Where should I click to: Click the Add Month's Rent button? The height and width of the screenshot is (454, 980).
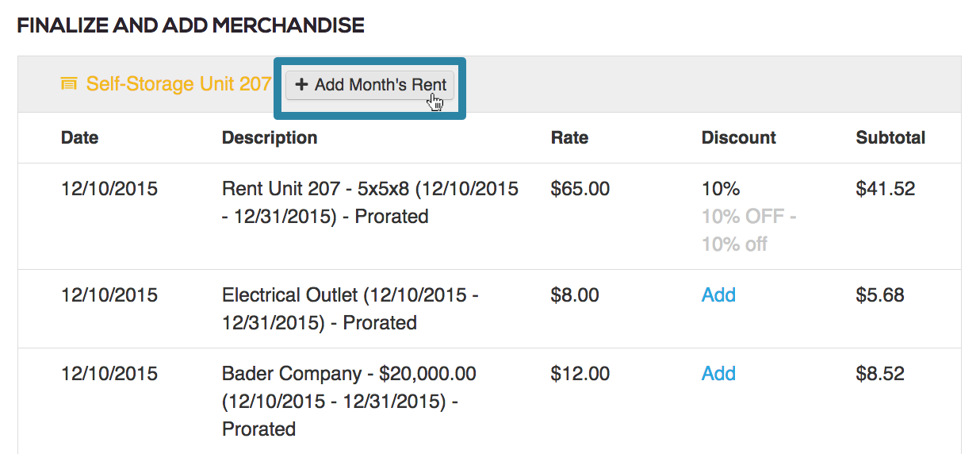tap(370, 85)
